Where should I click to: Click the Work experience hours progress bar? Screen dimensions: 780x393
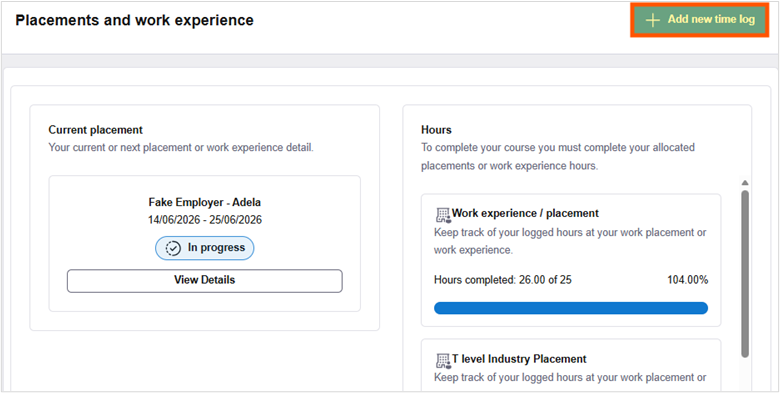point(571,308)
